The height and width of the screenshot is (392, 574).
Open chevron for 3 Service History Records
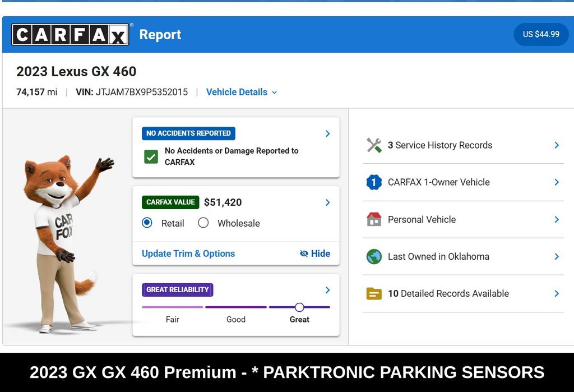tap(557, 145)
